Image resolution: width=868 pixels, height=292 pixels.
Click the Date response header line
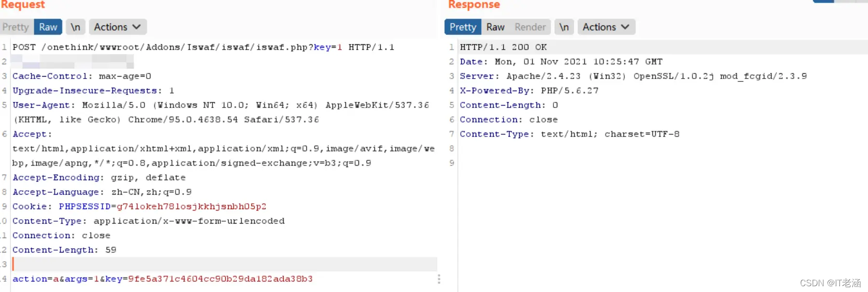[561, 62]
